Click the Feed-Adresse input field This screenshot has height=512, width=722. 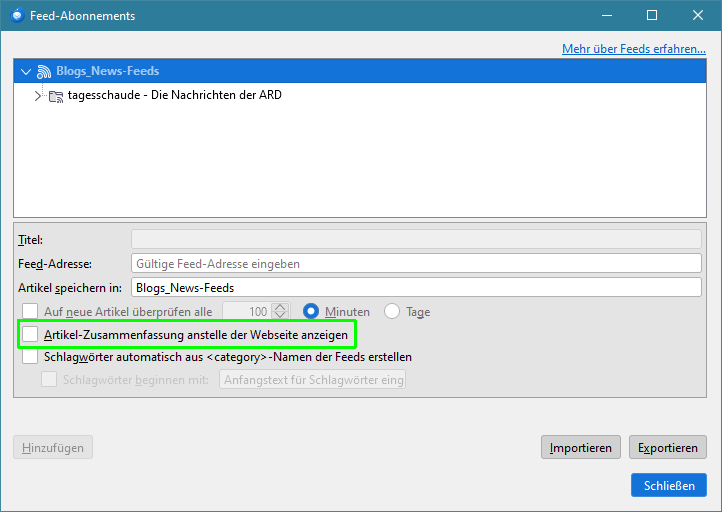tap(416, 263)
